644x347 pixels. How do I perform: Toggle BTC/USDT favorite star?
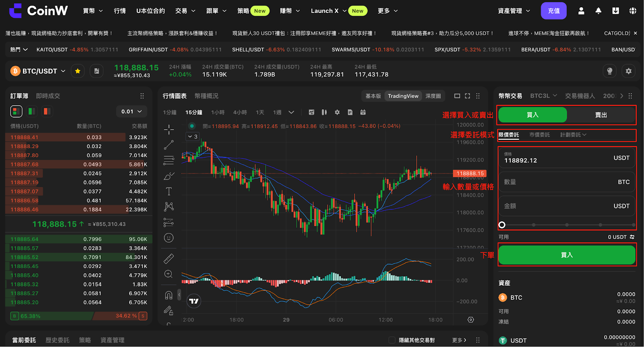78,71
